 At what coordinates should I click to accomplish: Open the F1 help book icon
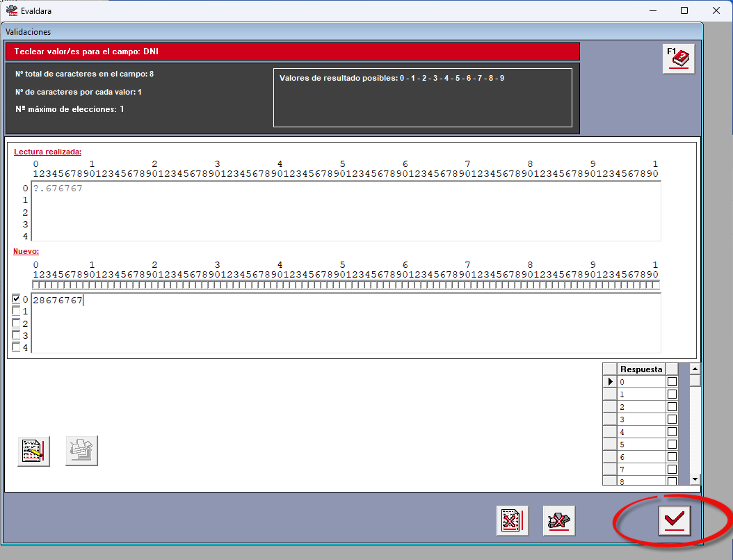pos(678,59)
